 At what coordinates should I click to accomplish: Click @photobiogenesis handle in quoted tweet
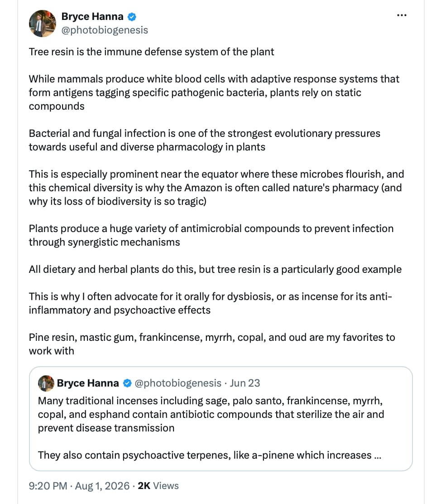[x=177, y=383]
